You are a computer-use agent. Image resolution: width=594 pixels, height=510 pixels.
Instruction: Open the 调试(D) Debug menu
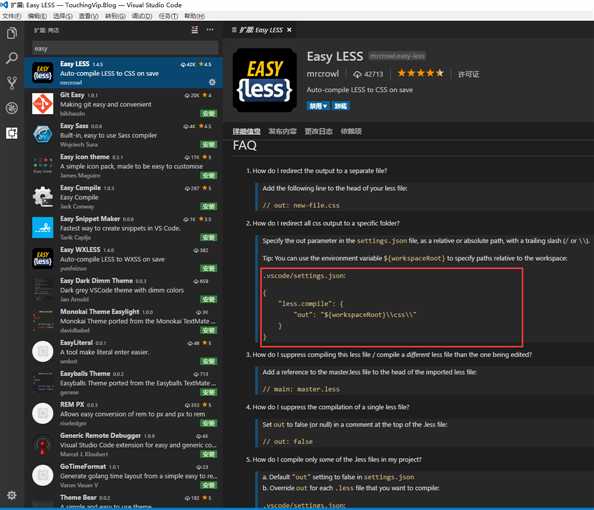click(x=142, y=16)
